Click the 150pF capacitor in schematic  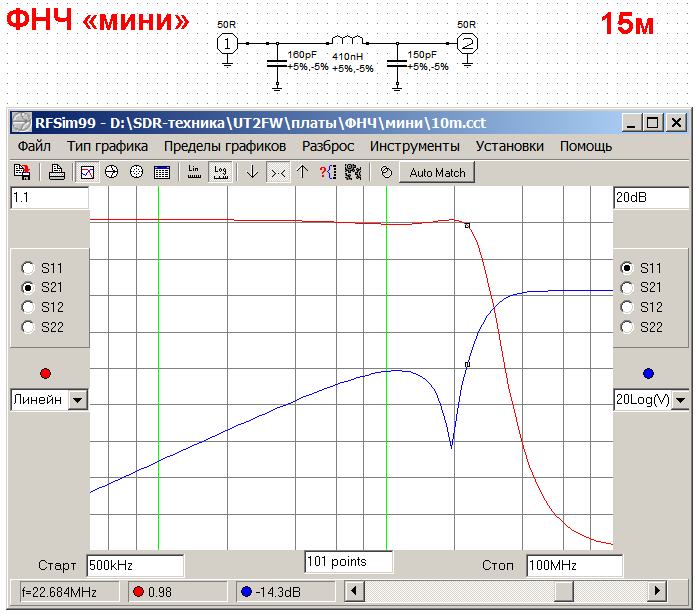(397, 64)
